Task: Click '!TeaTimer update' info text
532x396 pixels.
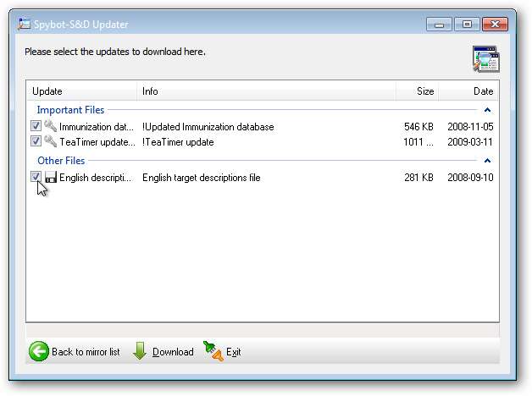Action: pyautogui.click(x=178, y=142)
